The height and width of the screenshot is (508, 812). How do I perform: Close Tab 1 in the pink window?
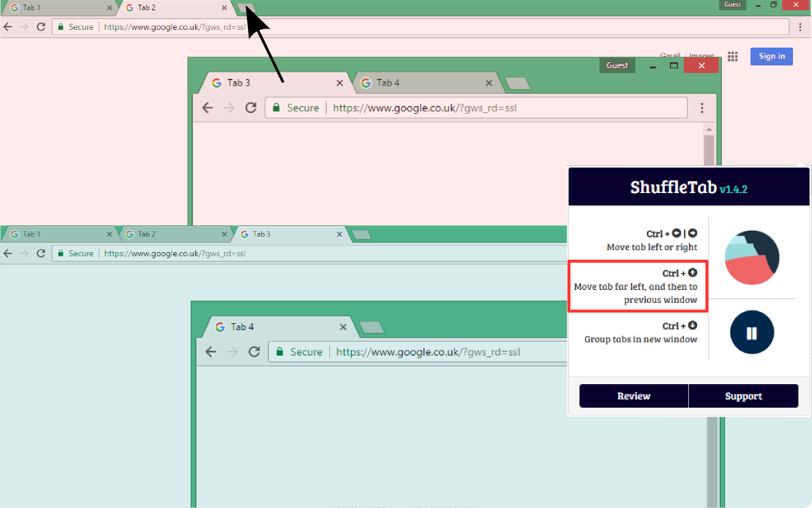109,8
